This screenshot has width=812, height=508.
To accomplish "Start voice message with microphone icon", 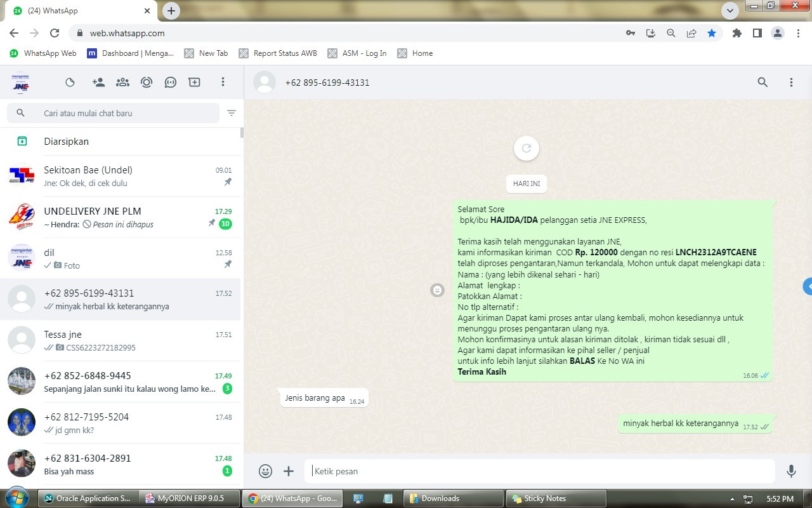I will pos(791,471).
